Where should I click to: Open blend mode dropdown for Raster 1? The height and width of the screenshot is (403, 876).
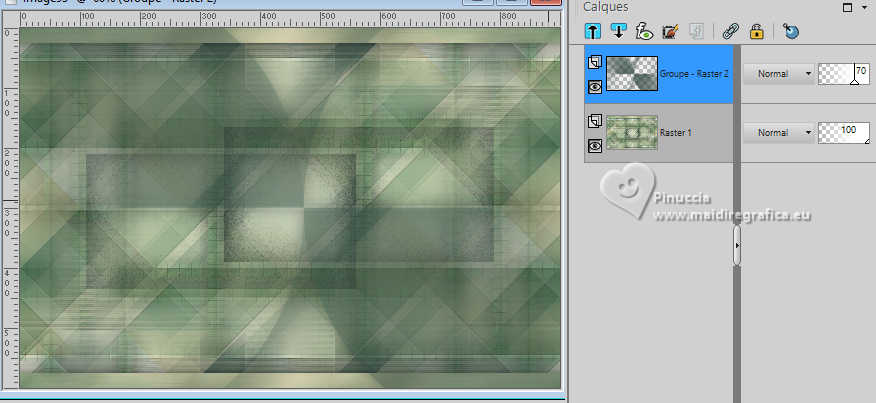coord(778,132)
